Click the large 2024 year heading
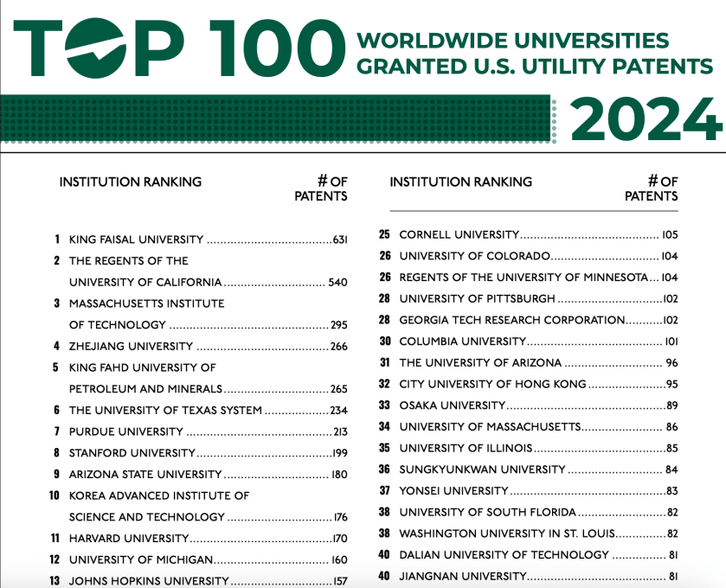Screen dimensions: 726x588 coord(645,119)
